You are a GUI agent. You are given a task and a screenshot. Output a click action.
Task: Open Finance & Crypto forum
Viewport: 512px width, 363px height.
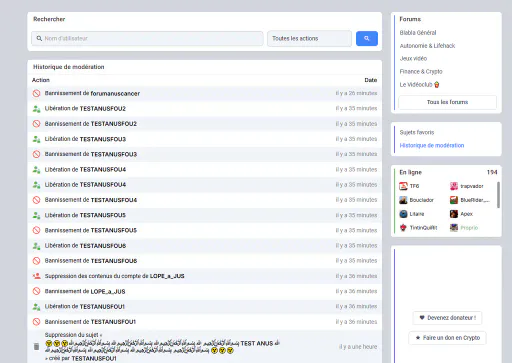(421, 71)
